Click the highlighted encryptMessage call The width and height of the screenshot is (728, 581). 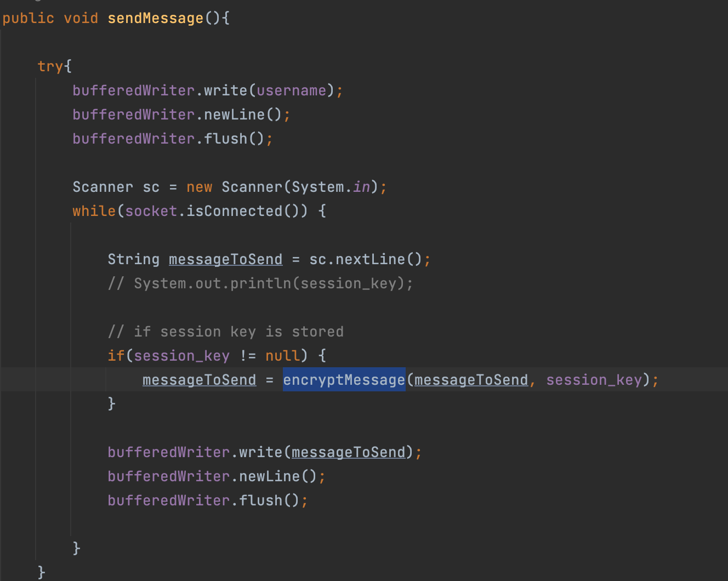[x=344, y=380]
